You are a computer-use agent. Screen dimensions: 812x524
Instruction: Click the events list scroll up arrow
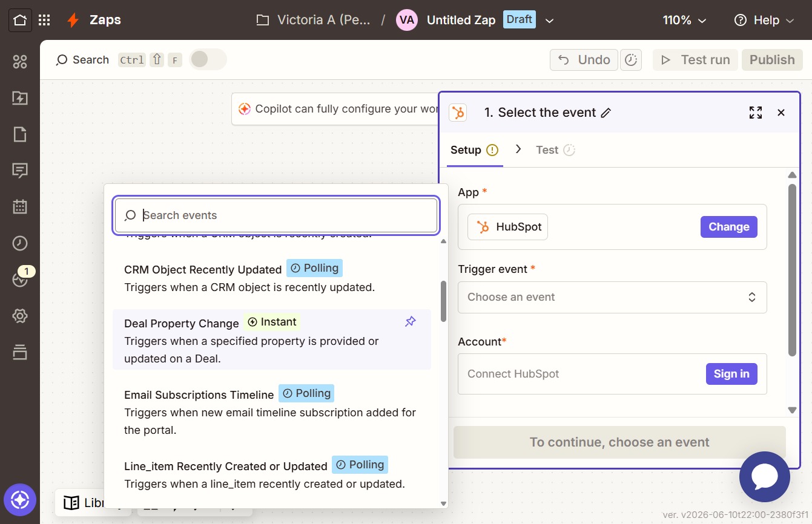[x=444, y=241]
